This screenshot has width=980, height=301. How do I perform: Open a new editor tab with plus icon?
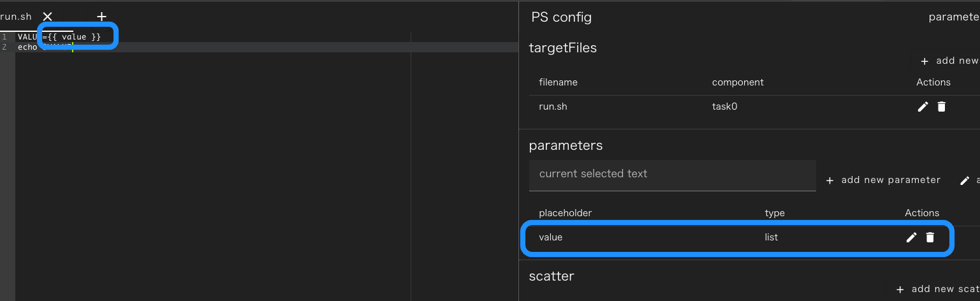point(101,17)
